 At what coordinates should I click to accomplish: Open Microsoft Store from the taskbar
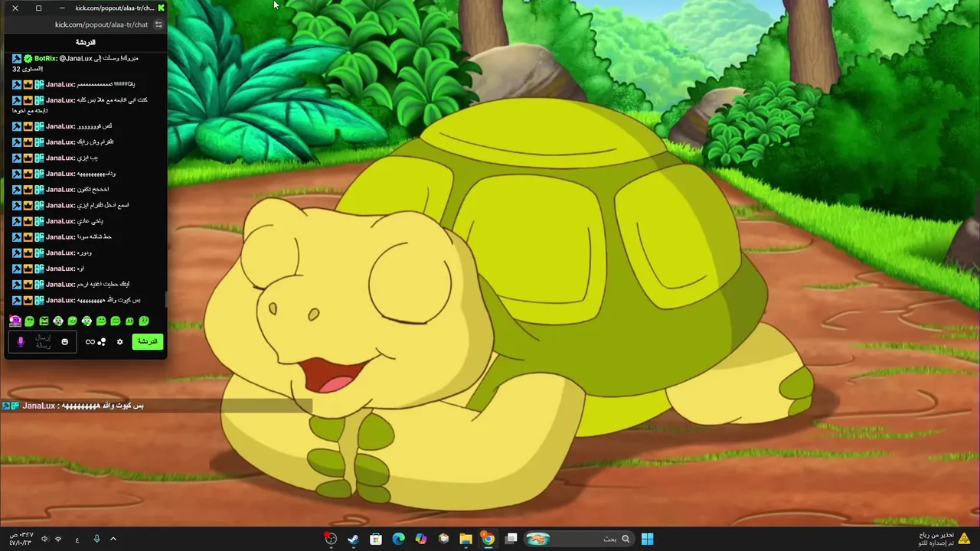click(x=376, y=539)
